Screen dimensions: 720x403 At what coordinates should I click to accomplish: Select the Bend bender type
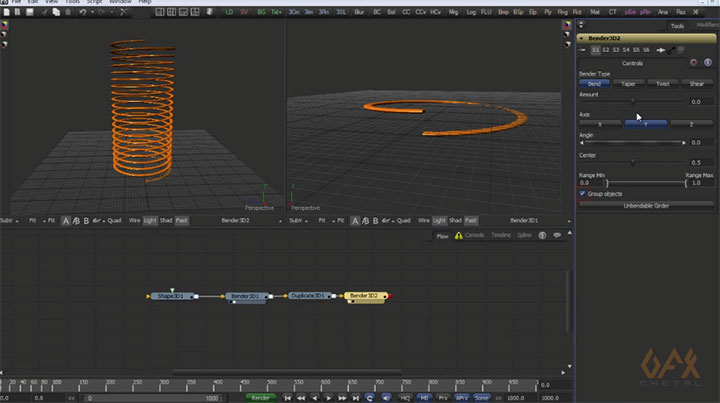coord(594,84)
